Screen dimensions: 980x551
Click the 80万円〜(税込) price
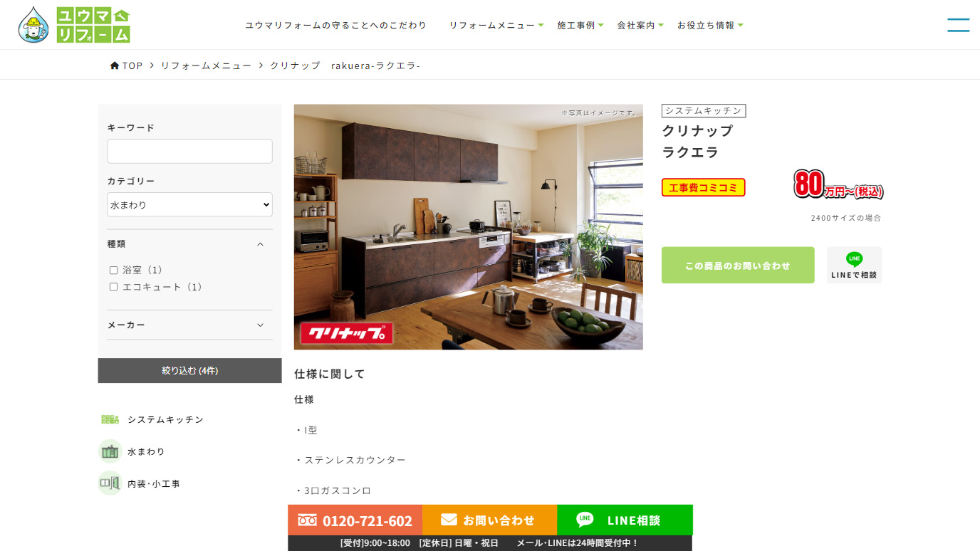(838, 185)
